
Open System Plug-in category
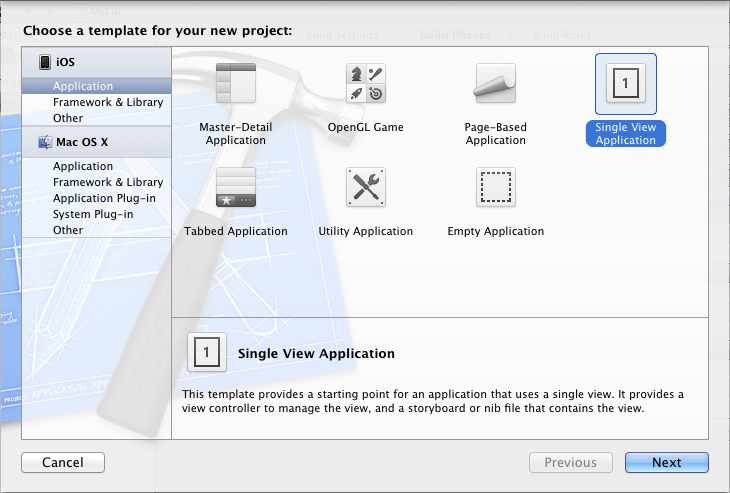(x=96, y=214)
